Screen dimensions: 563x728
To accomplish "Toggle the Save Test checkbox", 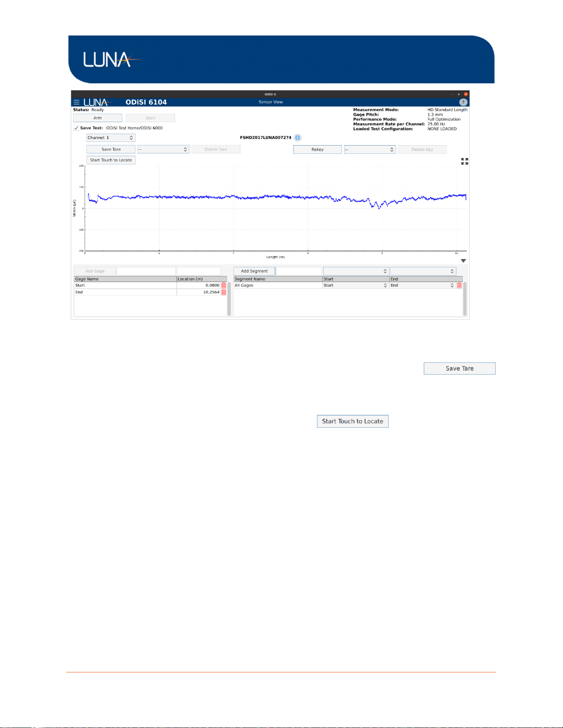I will 76,128.
